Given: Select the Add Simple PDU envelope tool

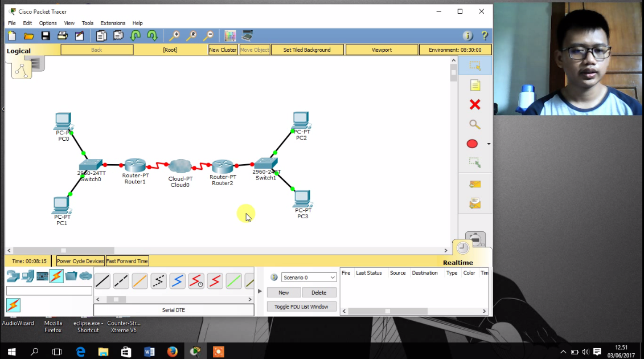Looking at the screenshot, I should (475, 184).
